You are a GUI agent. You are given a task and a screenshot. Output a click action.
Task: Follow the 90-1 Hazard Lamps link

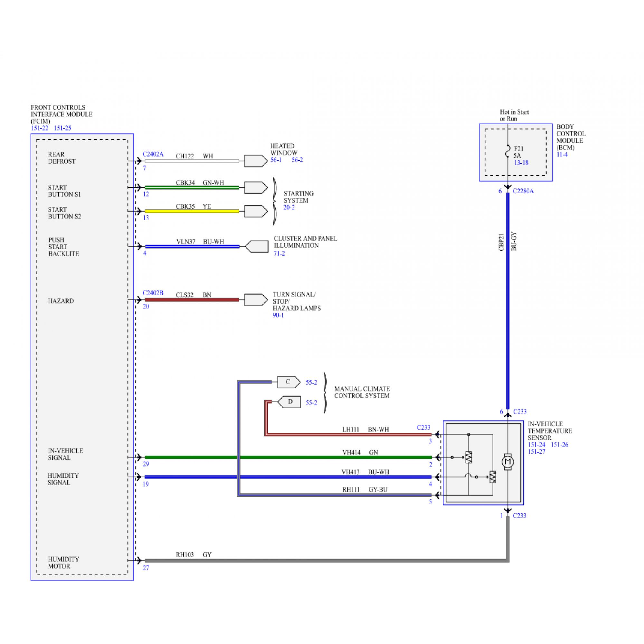coord(278,315)
